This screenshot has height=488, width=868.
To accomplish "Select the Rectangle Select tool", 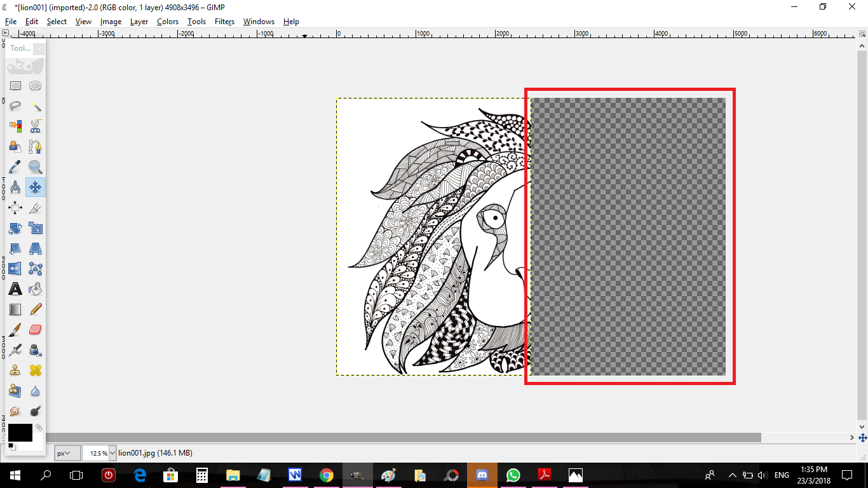I will point(15,86).
